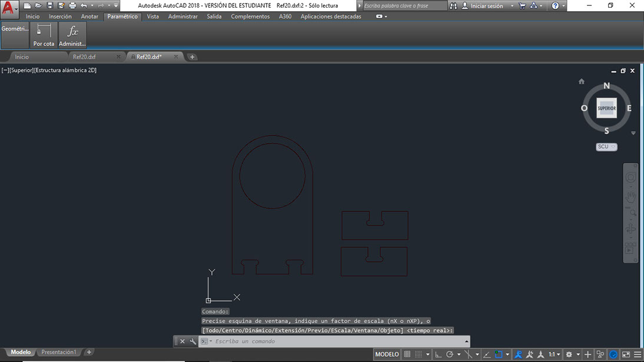Click the Open file icon

pos(38,6)
